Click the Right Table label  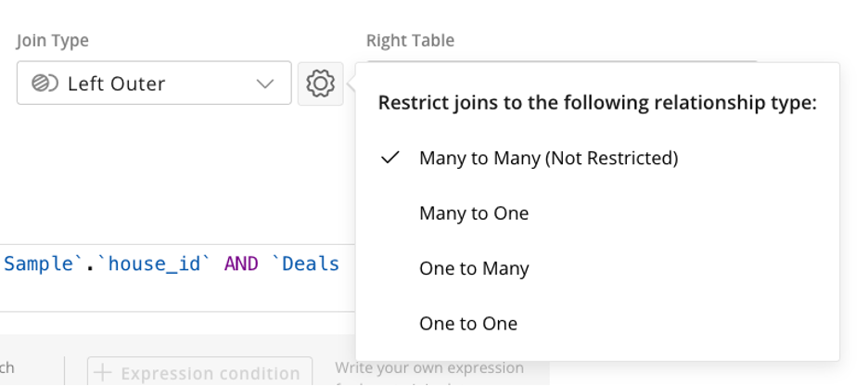pos(410,41)
